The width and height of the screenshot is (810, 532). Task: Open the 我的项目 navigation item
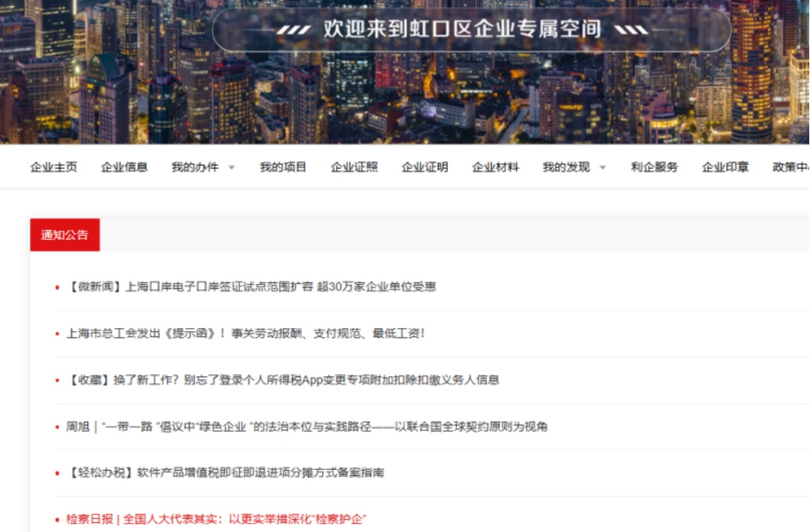[283, 167]
